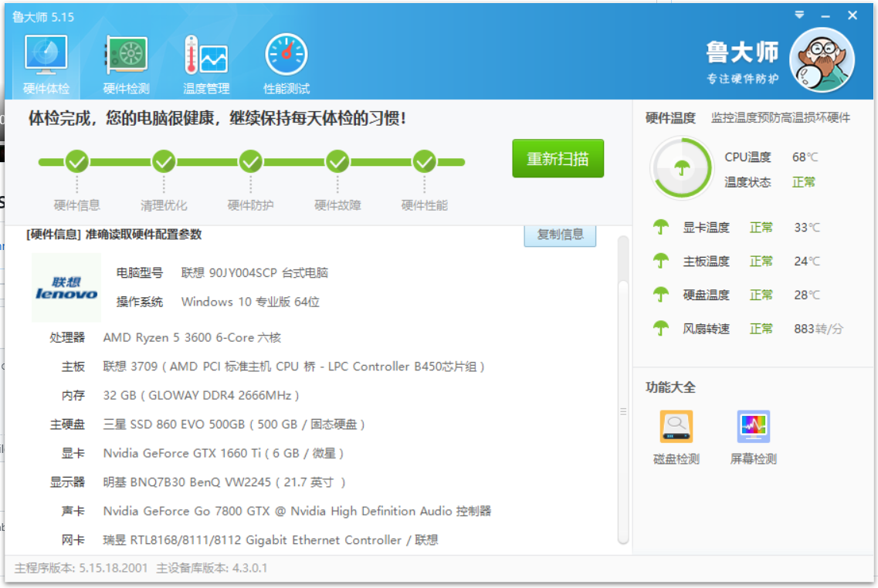Select the 32 GB GLOWAY DDR4 memory text
This screenshot has height=588, width=878.
[201, 396]
